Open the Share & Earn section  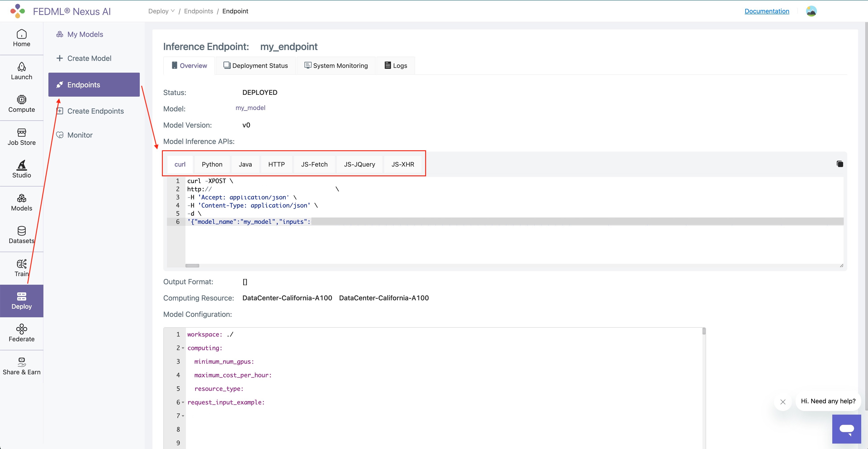pyautogui.click(x=21, y=366)
